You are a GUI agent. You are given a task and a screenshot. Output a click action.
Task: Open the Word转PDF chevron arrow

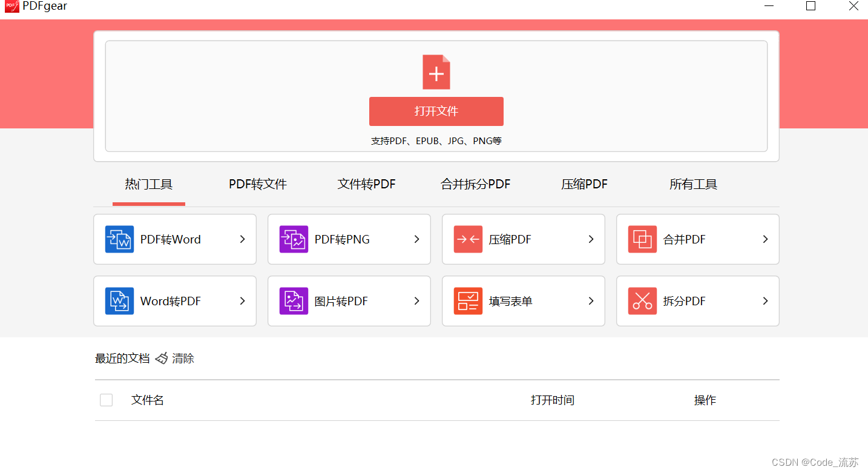tap(242, 301)
